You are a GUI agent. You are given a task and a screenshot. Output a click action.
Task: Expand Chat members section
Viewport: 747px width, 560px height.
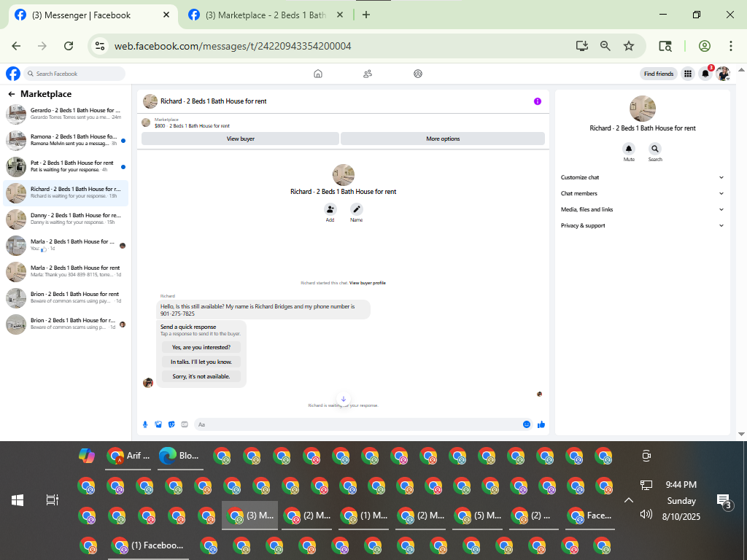[642, 193]
